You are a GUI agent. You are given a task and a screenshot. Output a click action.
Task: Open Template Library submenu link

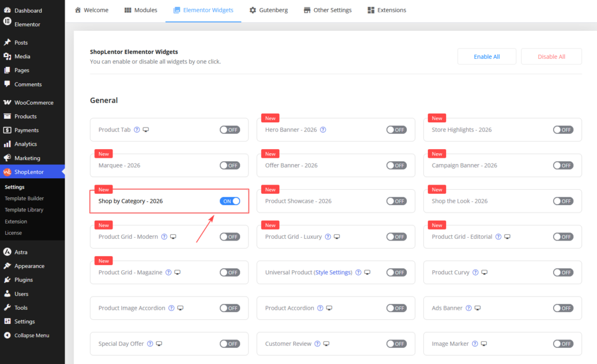(24, 210)
